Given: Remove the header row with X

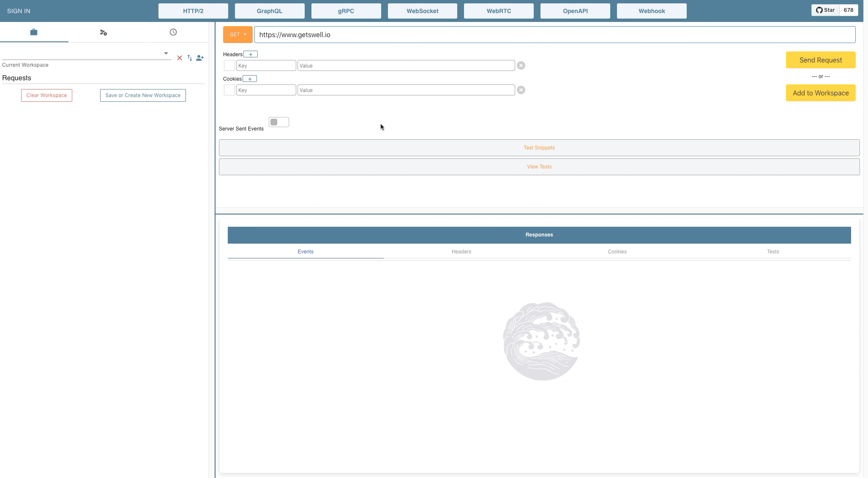Looking at the screenshot, I should 521,65.
